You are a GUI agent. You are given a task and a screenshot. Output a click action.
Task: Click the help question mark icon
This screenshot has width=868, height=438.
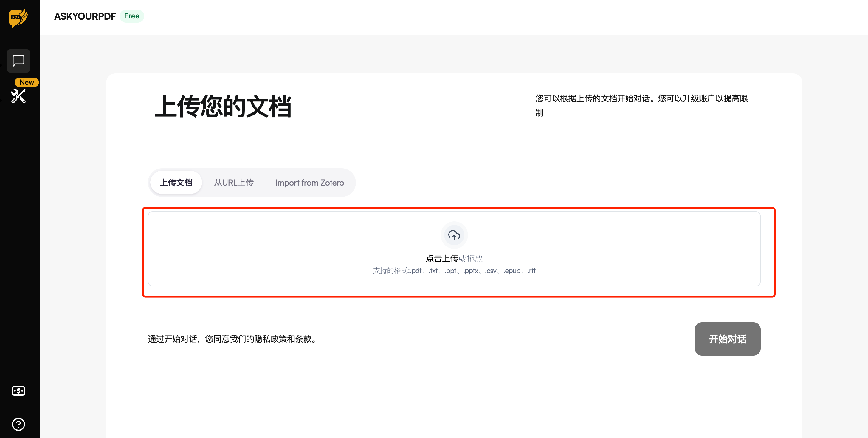tap(18, 424)
